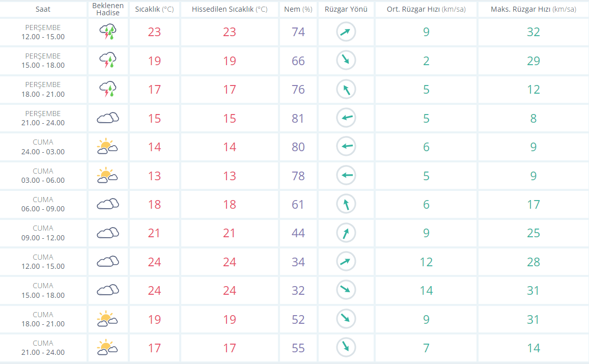The image size is (589, 364).
Task: Click humidity value 74
Action: pos(298,32)
